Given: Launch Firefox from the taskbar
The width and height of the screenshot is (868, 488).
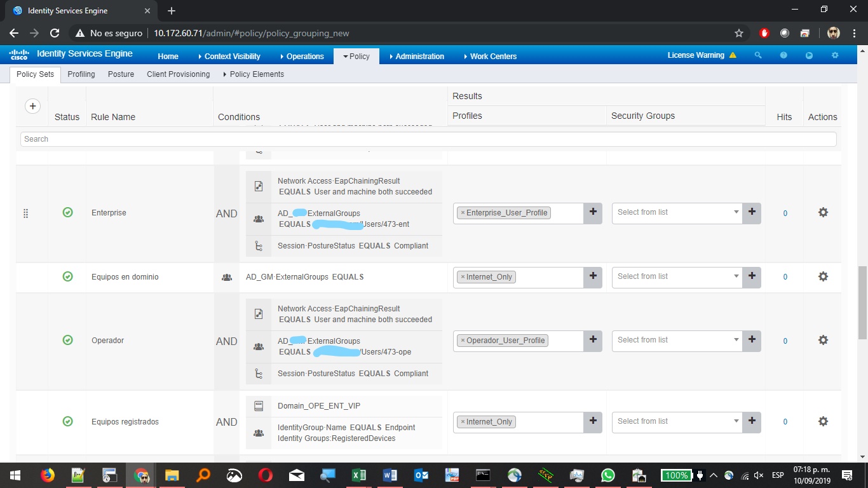Looking at the screenshot, I should (x=48, y=475).
